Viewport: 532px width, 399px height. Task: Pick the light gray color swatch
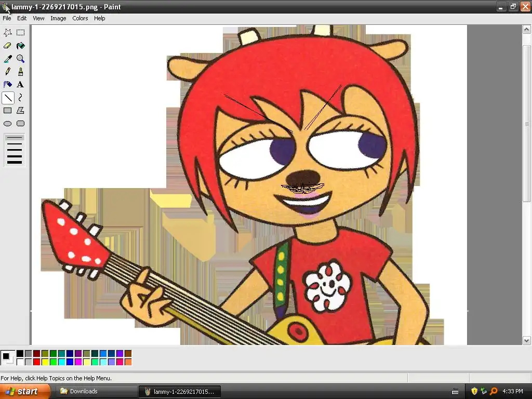(29, 362)
